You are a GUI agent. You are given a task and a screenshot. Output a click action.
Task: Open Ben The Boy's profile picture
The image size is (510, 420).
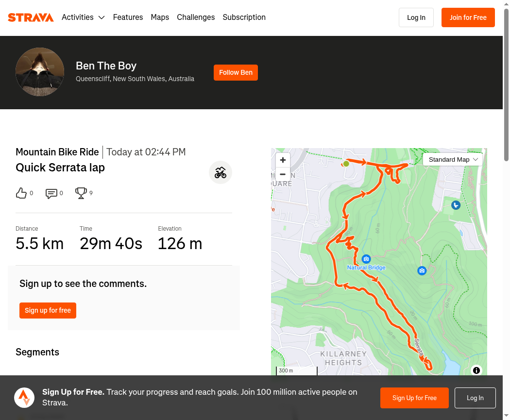point(40,72)
